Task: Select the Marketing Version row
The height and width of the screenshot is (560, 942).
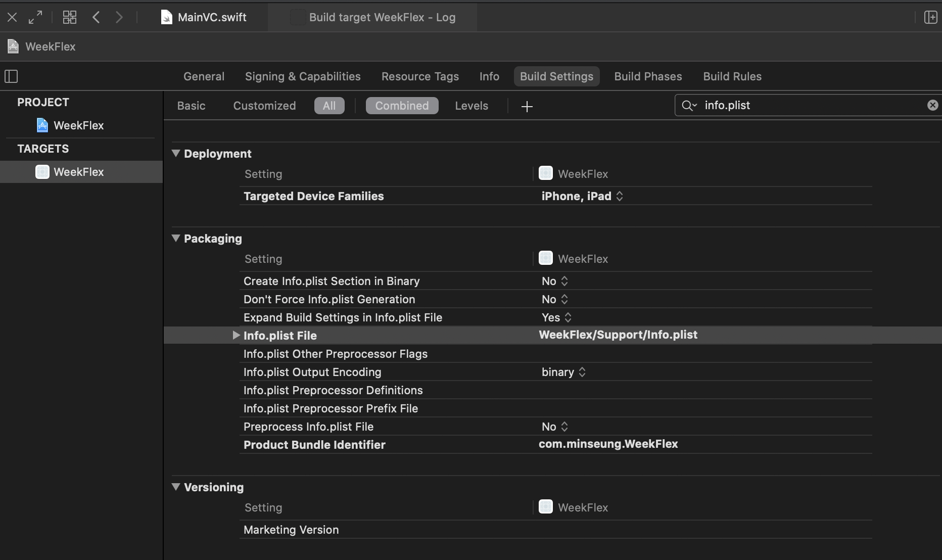Action: [x=556, y=530]
